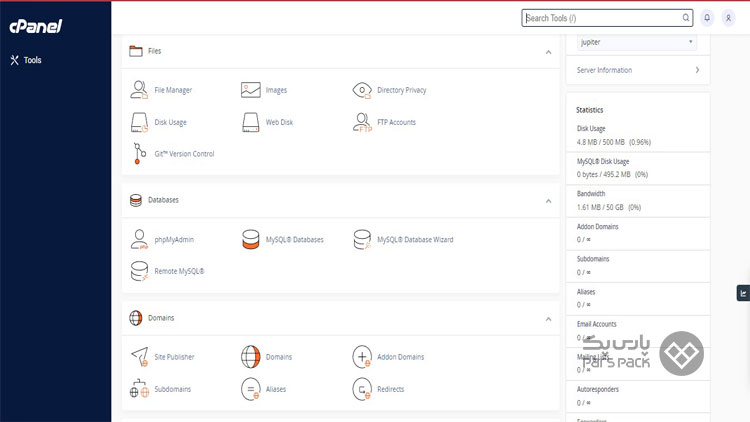Viewport: 750px width, 422px height.
Task: Click the File Manager link
Action: [x=173, y=90]
